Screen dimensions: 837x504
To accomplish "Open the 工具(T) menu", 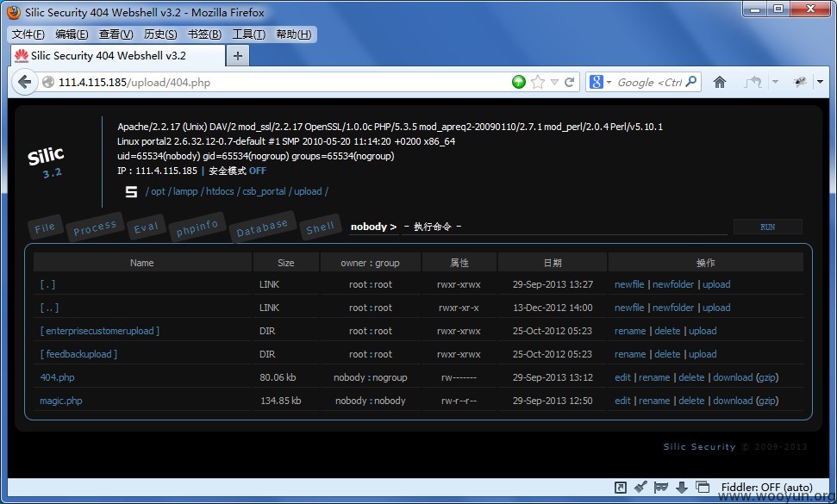I will (x=249, y=34).
